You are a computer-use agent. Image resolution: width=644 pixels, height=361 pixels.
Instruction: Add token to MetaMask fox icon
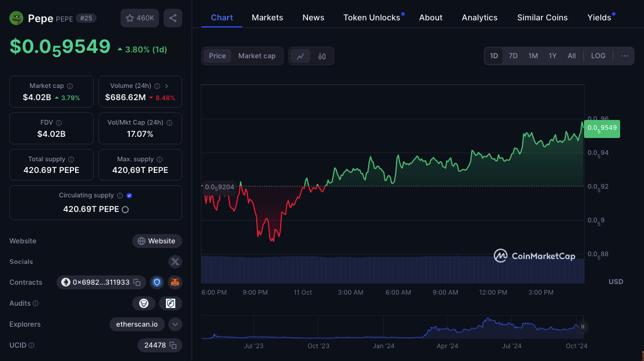tap(175, 282)
